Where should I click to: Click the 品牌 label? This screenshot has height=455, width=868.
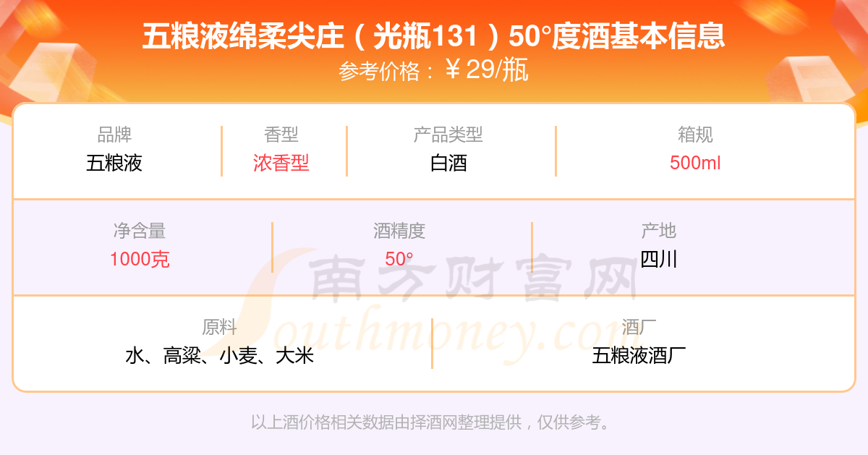point(114,135)
